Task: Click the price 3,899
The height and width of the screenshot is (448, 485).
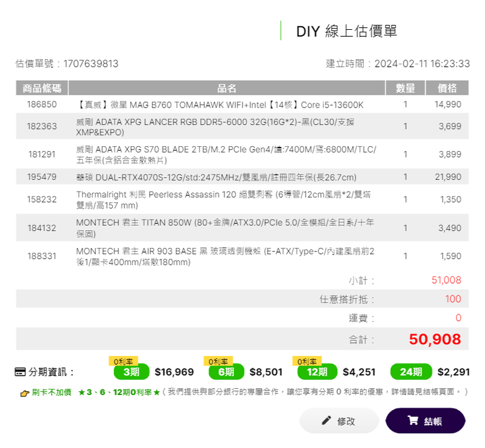Action: tap(450, 154)
